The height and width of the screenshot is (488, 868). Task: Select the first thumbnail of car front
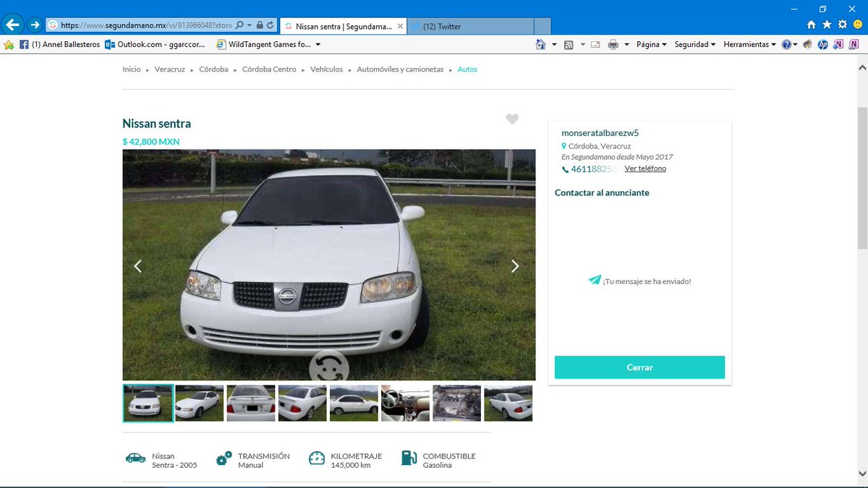pyautogui.click(x=148, y=403)
